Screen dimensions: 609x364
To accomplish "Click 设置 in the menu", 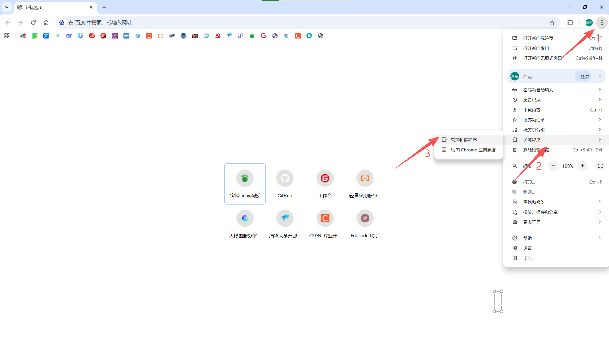I will (x=527, y=248).
